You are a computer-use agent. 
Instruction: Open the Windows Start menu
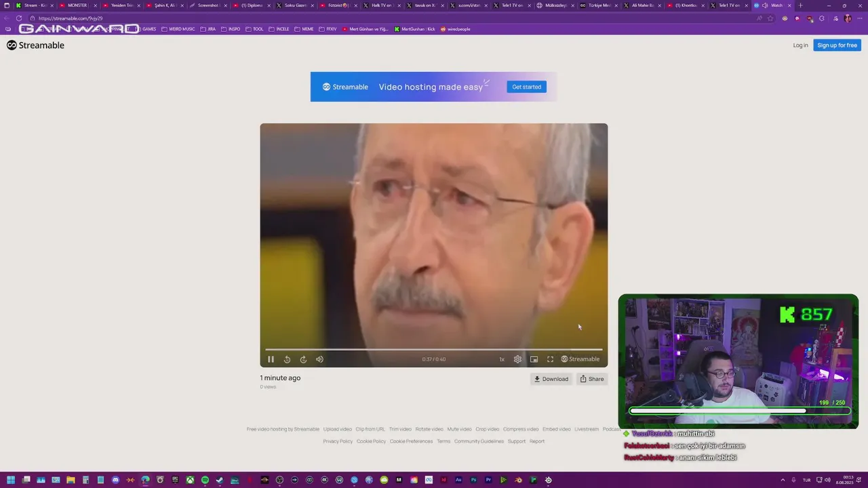10,480
